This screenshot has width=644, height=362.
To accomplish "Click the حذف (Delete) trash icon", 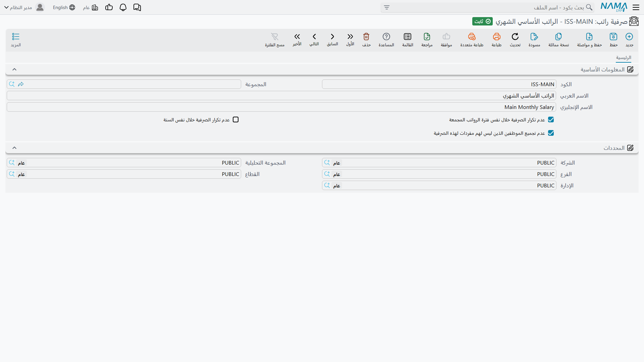I will pos(366,37).
